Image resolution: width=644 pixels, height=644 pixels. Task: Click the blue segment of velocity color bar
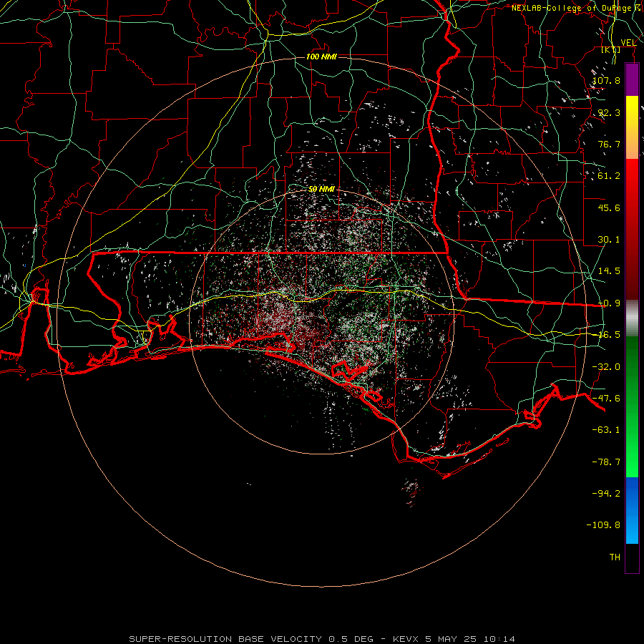point(632,510)
